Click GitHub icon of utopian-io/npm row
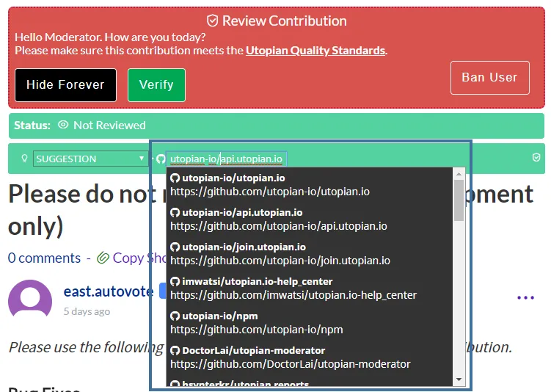Image resolution: width=551 pixels, height=392 pixels. (x=175, y=316)
